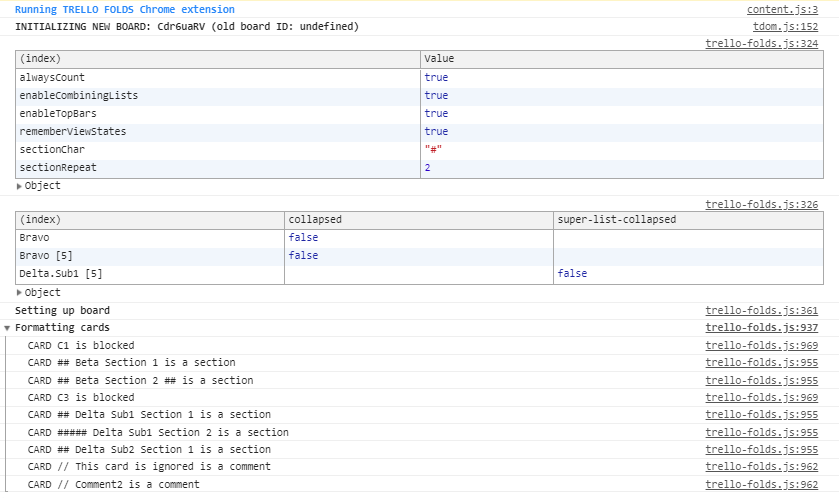Select the sectionRepeat row label
Viewport: 839px width, 498px height.
click(x=58, y=167)
